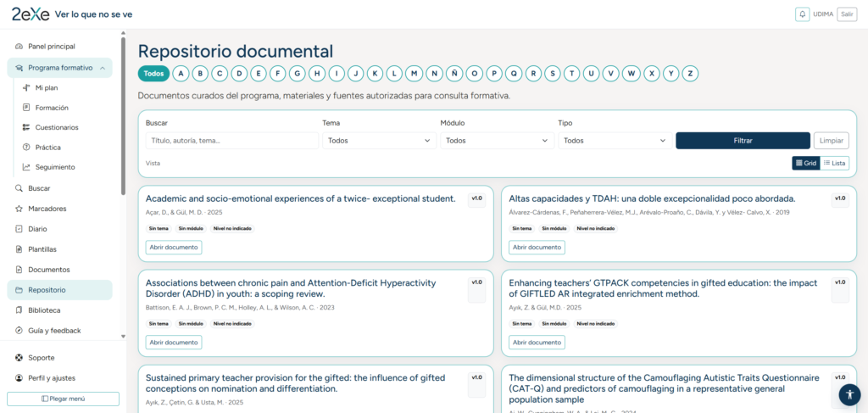Click the 2eXe logo
Screen dimensions: 868x413
pos(31,14)
